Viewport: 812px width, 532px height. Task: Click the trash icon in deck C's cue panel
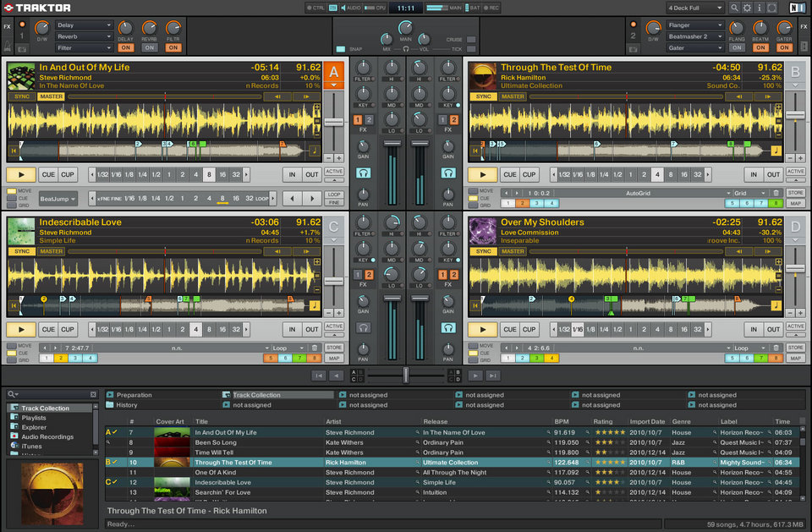click(315, 348)
